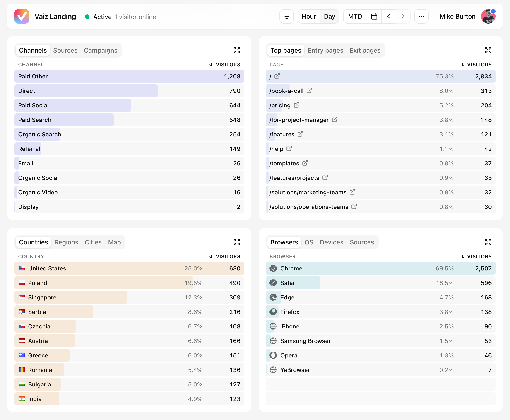Image resolution: width=510 pixels, height=420 pixels.
Task: Switch to the Regions tab
Action: [x=66, y=242]
